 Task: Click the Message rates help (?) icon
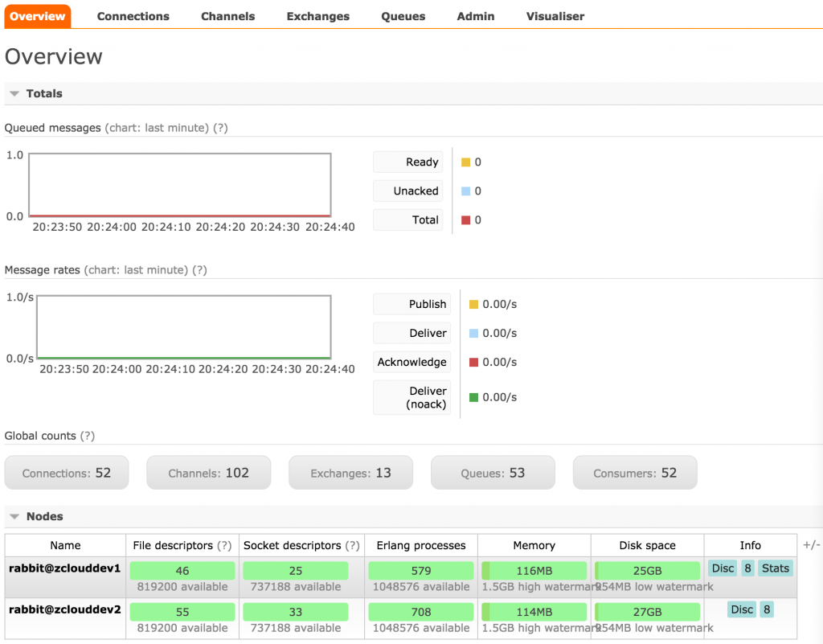click(199, 270)
